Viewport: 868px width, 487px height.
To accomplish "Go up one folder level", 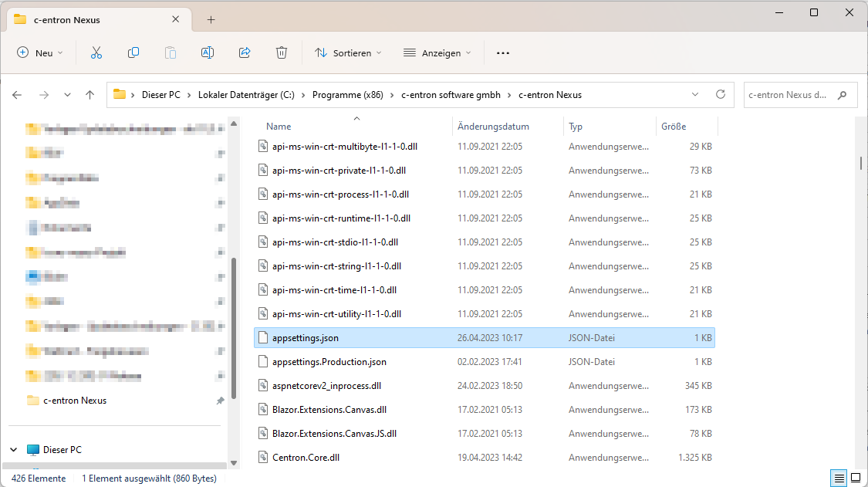I will click(x=90, y=95).
